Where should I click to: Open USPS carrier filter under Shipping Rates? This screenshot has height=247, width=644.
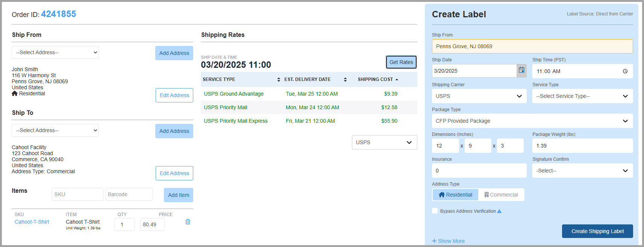(384, 142)
